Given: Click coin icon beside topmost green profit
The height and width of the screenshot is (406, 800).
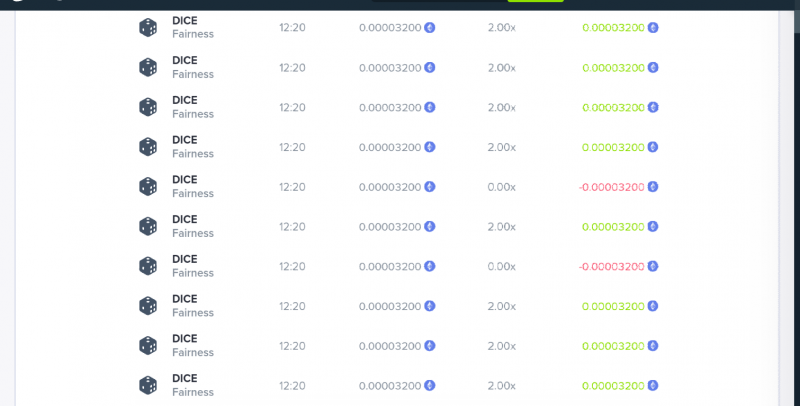Looking at the screenshot, I should pos(653,28).
